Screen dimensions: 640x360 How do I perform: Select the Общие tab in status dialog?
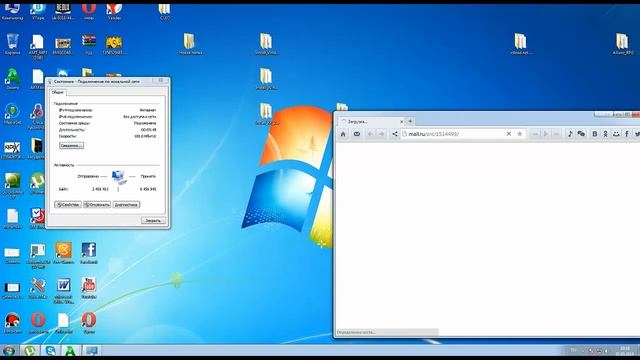point(58,93)
